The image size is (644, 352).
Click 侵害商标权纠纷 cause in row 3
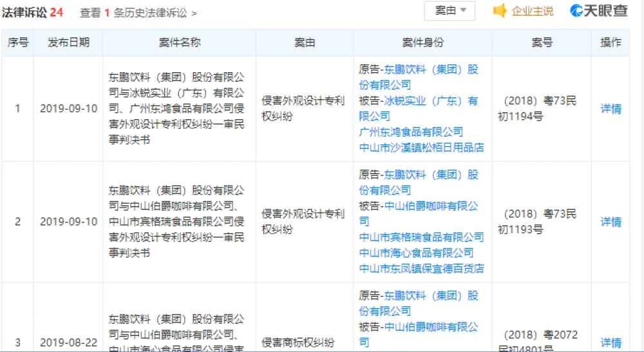(298, 342)
